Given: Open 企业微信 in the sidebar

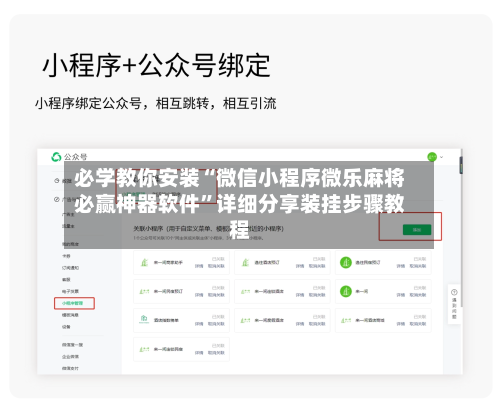Looking at the screenshot, I should coord(70,357).
